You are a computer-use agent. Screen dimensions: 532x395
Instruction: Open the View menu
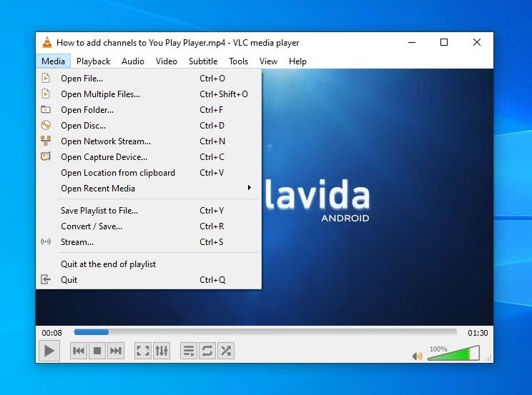click(268, 61)
